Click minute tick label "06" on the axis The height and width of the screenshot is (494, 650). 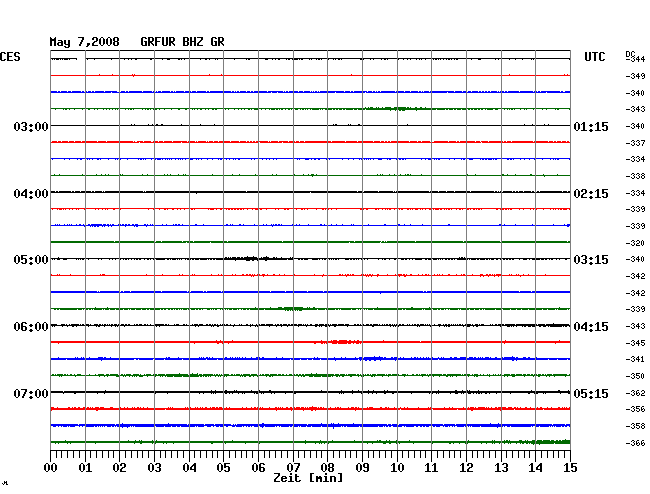point(258,467)
